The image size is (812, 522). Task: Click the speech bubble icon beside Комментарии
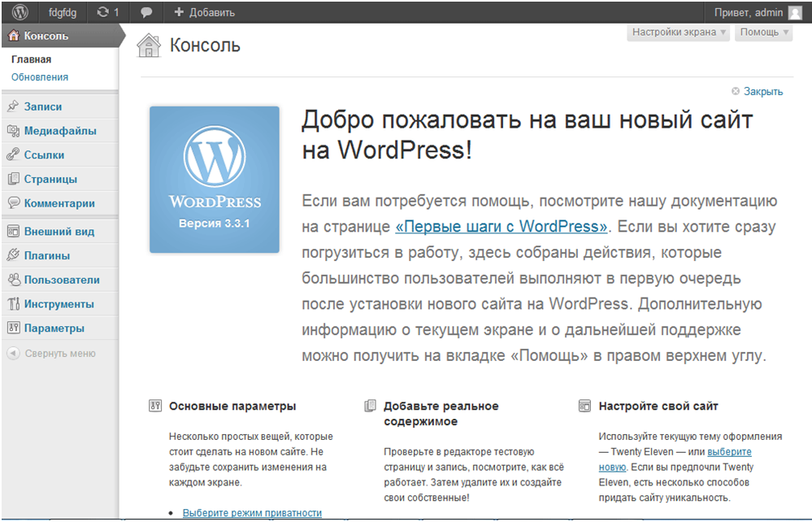click(14, 203)
